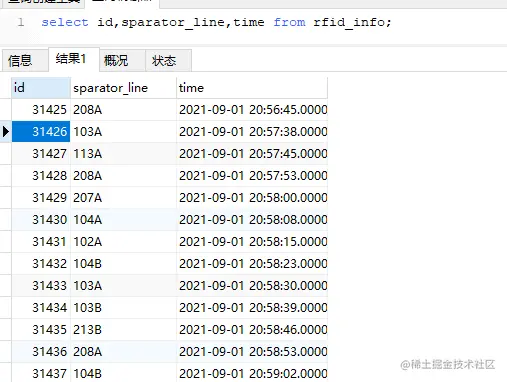
Task: Click the current-row arrow indicator beside 31426
Action: click(6, 131)
